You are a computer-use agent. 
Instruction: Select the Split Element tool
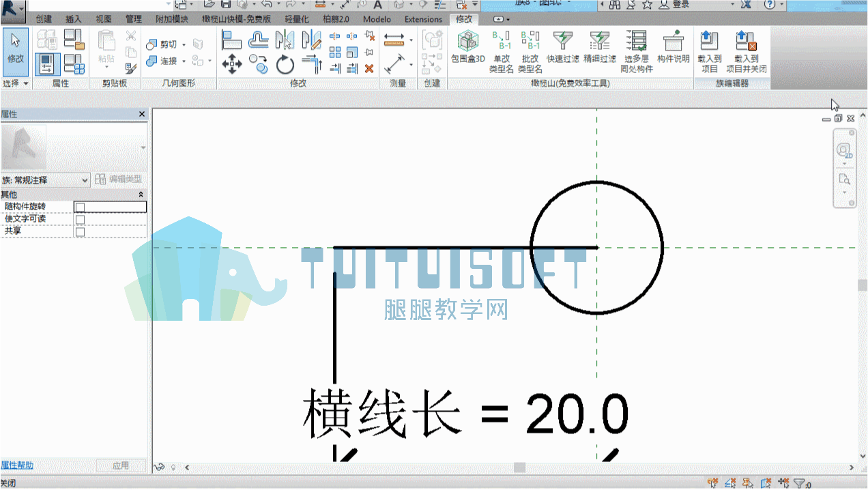click(x=335, y=36)
